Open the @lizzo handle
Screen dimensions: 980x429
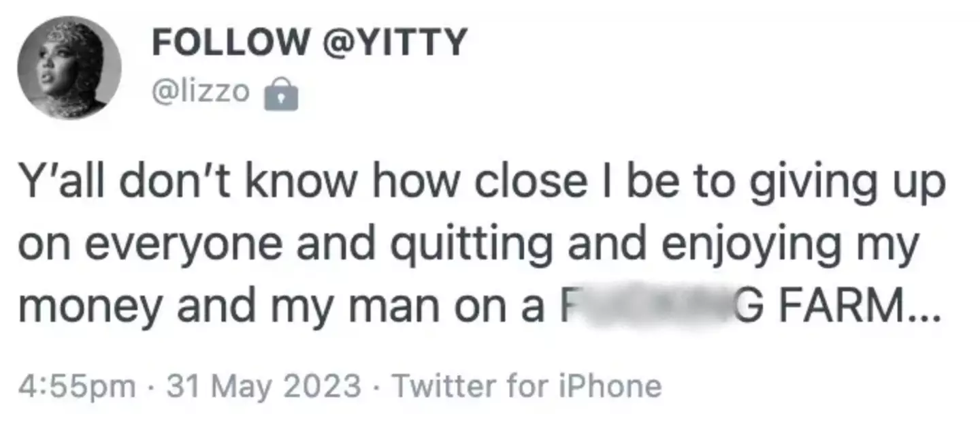(201, 92)
